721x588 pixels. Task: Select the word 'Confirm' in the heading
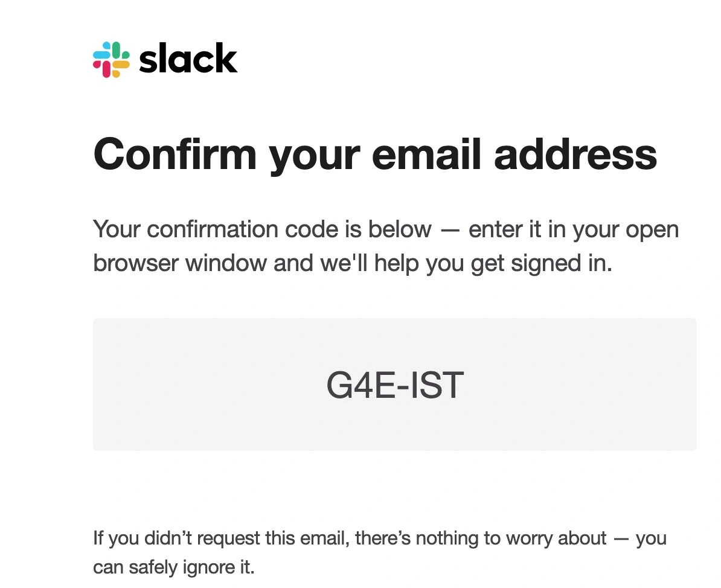click(x=175, y=155)
